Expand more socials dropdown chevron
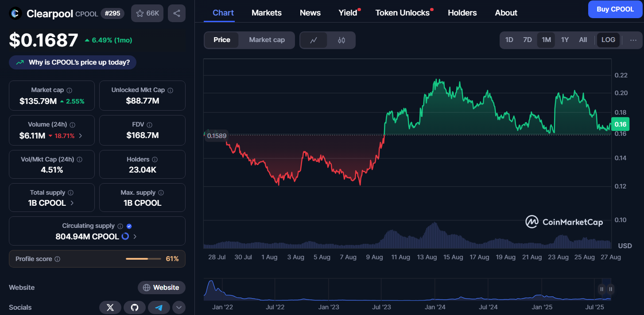The image size is (644, 315). [179, 307]
